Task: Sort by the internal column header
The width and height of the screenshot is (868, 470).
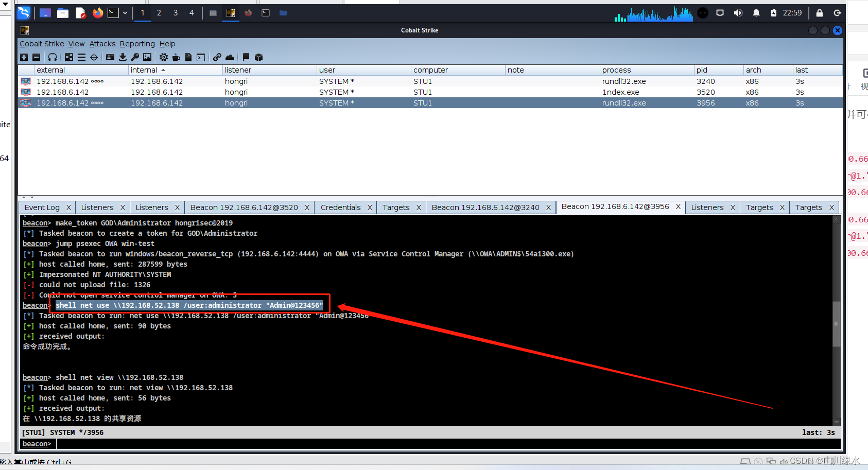Action: tap(175, 70)
